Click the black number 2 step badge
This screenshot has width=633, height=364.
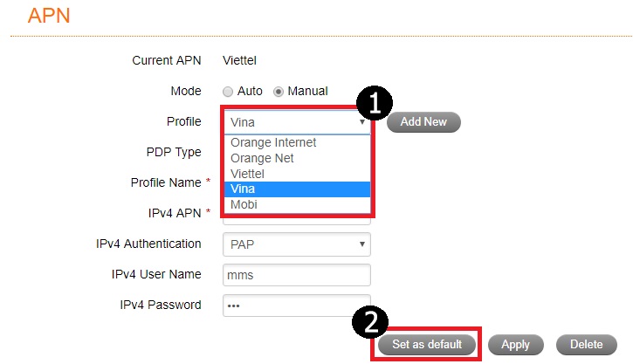coord(368,324)
